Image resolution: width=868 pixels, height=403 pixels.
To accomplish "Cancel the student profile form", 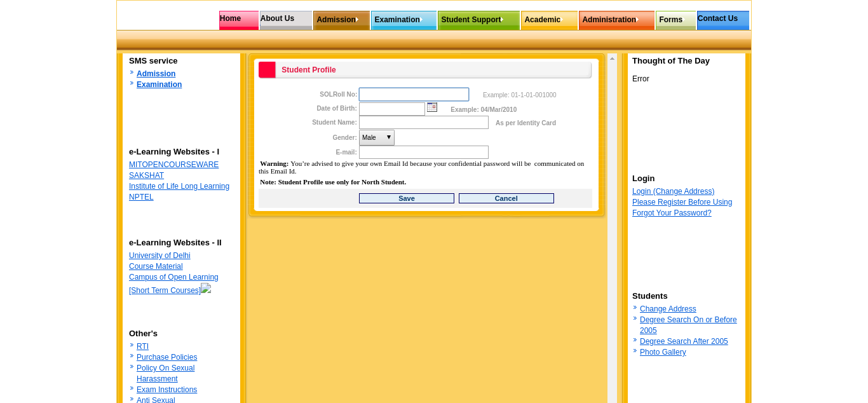I will point(506,198).
